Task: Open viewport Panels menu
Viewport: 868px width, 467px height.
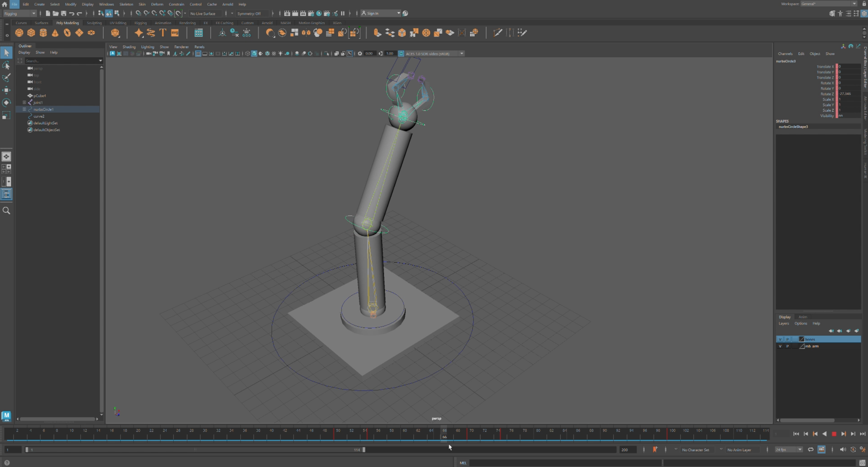Action: click(x=199, y=47)
